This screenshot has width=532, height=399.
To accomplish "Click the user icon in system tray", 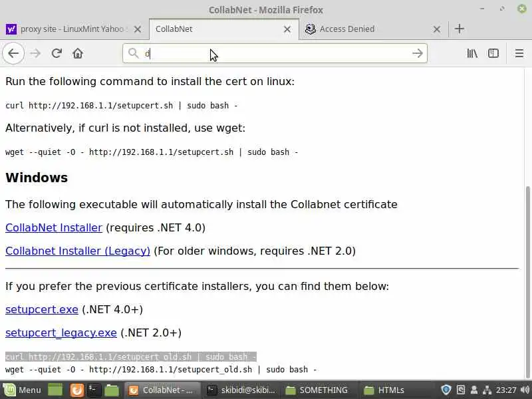I will pyautogui.click(x=474, y=390).
